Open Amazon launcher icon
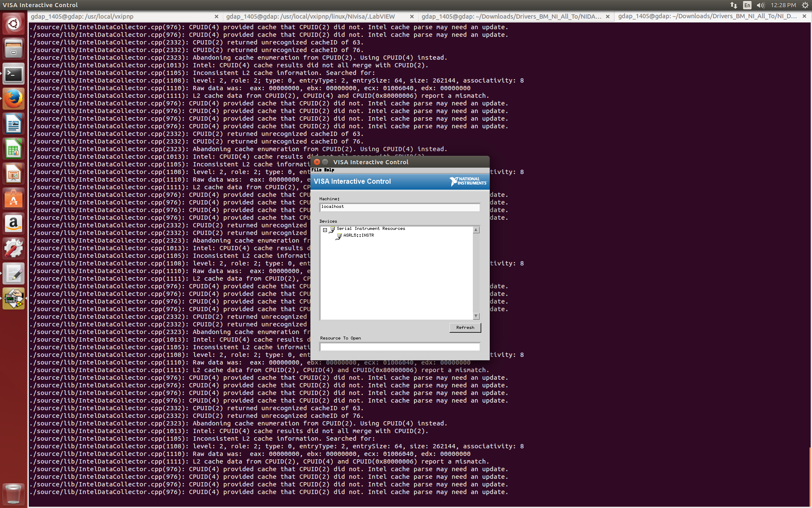 [14, 224]
